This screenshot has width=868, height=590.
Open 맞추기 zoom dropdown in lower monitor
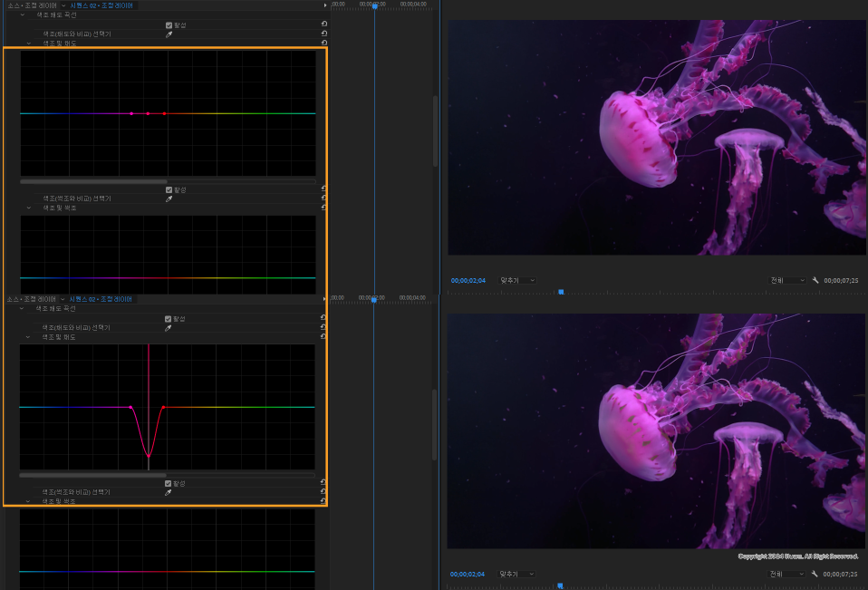coord(516,574)
